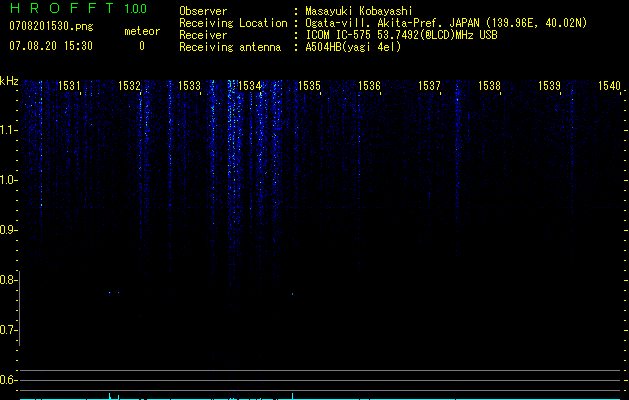
Task: Click the HROFFT 1.0.0 title text
Action: pos(79,8)
